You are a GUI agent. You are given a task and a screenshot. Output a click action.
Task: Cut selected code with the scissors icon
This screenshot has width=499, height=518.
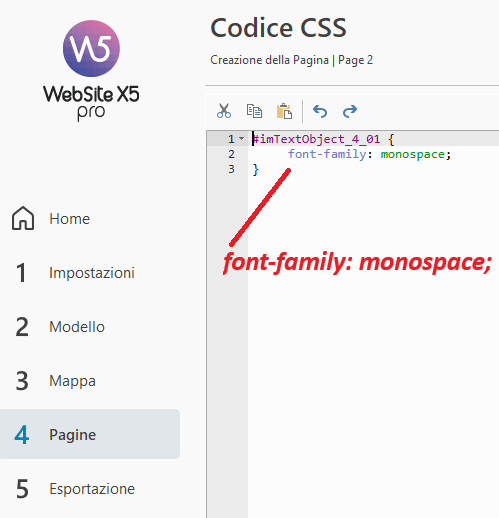coord(224,111)
